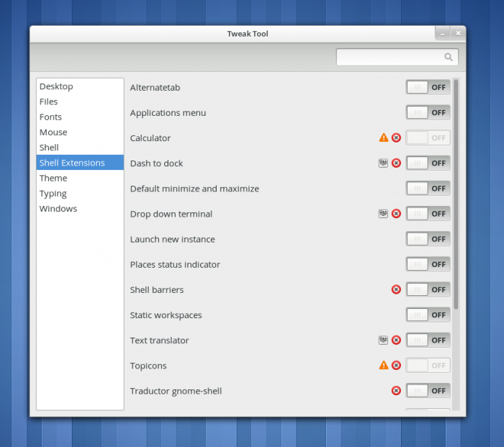Click the extensions list vertical scrollbar
Image resolution: width=504 pixels, height=447 pixels.
point(456,194)
